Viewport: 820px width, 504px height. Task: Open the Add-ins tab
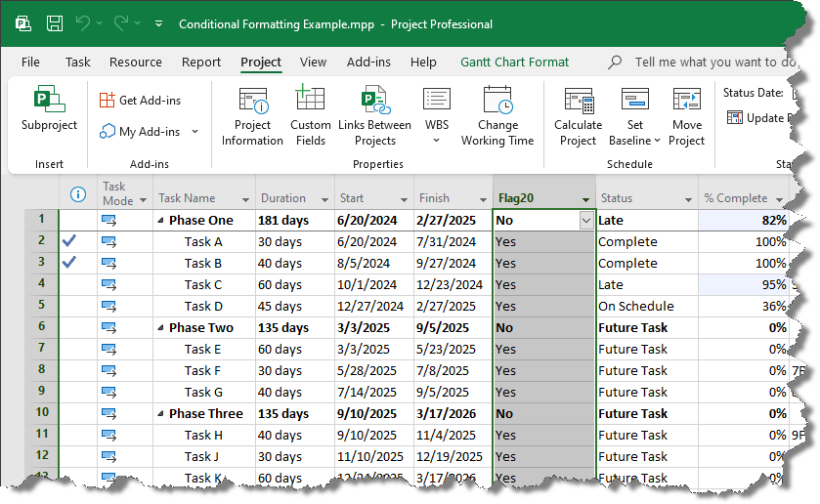coord(368,62)
